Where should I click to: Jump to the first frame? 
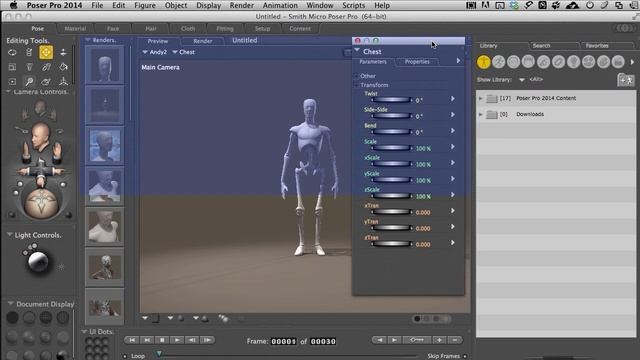pos(132,340)
